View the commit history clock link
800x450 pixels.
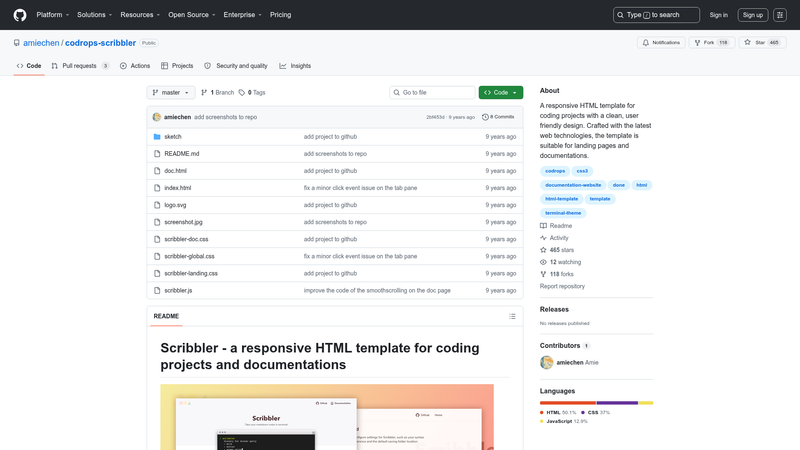[x=498, y=117]
